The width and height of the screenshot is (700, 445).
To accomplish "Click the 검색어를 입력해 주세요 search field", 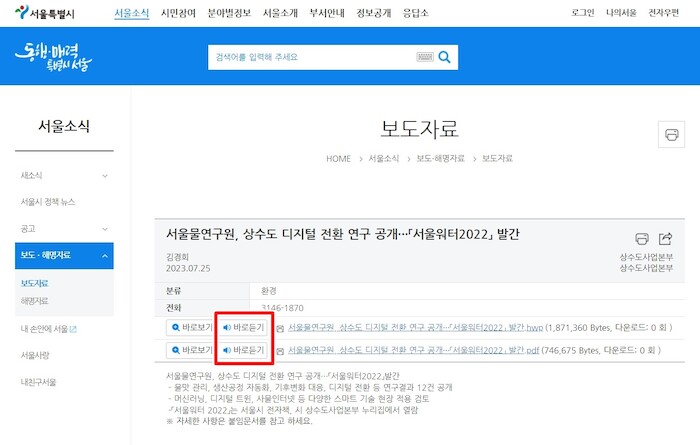I will [x=310, y=57].
